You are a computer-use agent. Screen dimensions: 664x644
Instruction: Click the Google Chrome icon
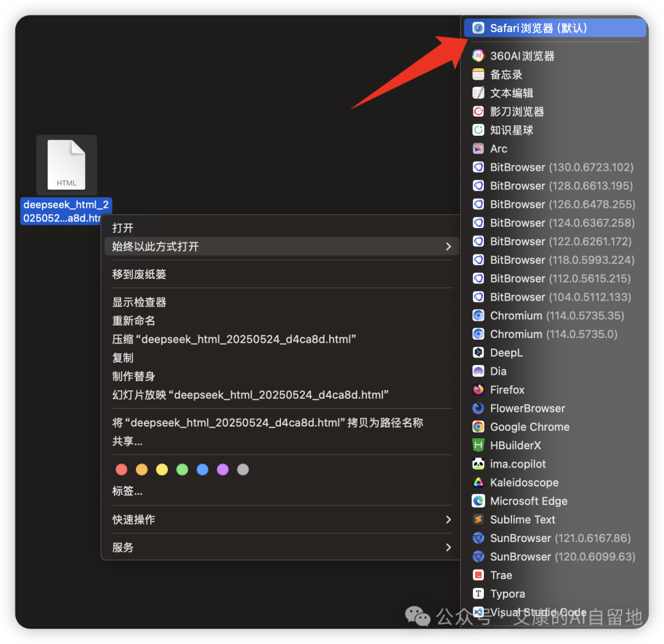point(478,426)
